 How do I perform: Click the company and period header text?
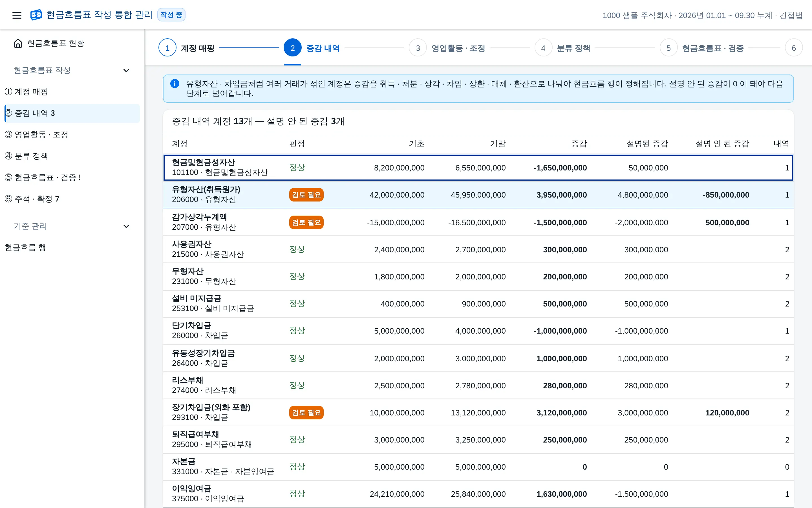[702, 16]
